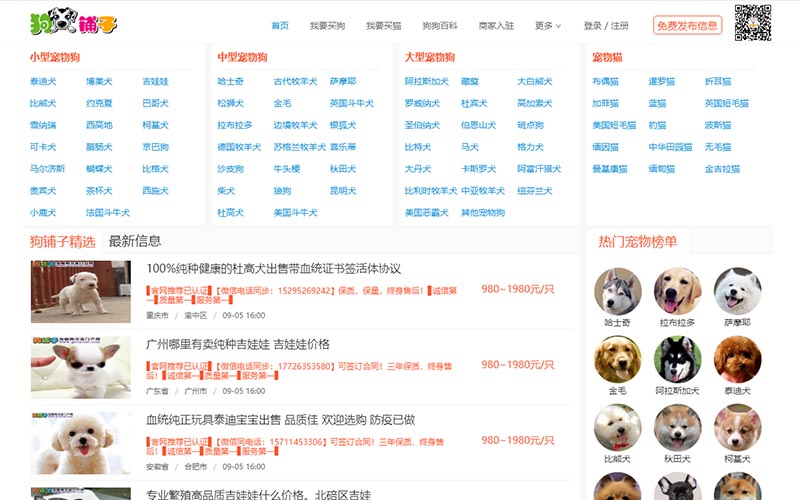800x500 pixels.
Task: Select 阿富汗猎犬 under large dogs
Action: coord(539,168)
